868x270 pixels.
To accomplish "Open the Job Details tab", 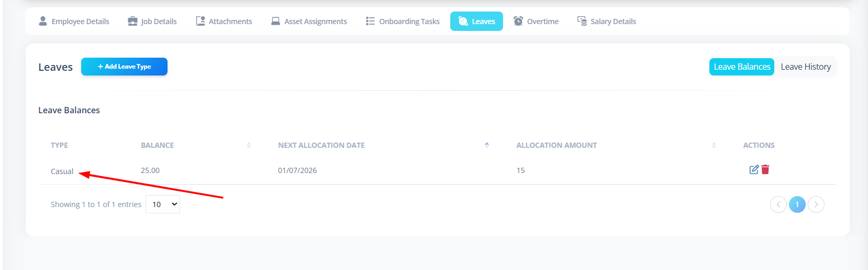I will point(152,21).
